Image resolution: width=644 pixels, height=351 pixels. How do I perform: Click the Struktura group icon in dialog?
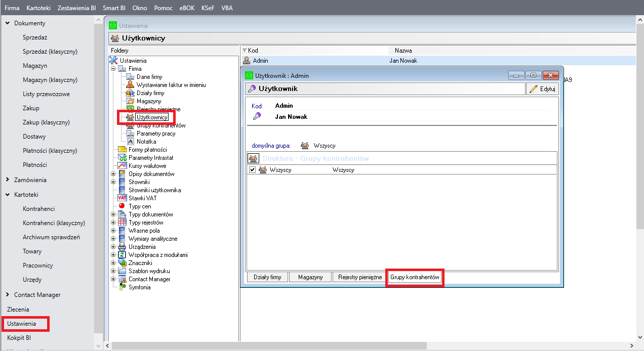[254, 158]
